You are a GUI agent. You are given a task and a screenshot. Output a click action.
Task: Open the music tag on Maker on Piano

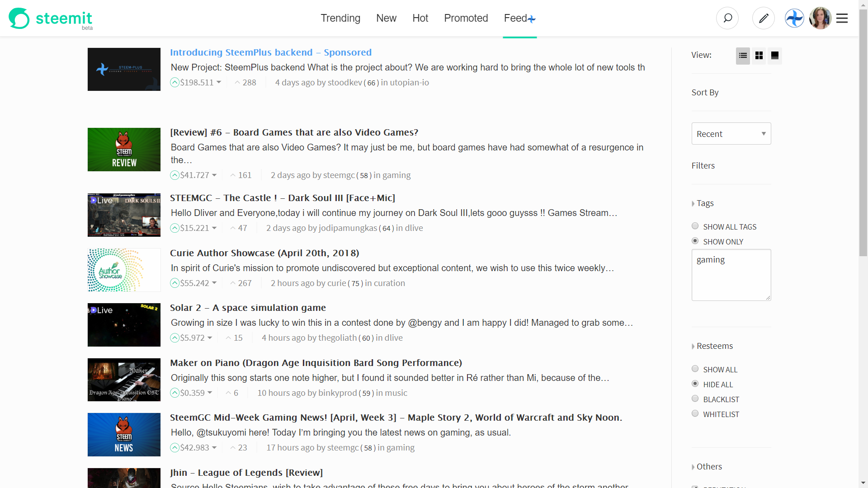tap(396, 393)
